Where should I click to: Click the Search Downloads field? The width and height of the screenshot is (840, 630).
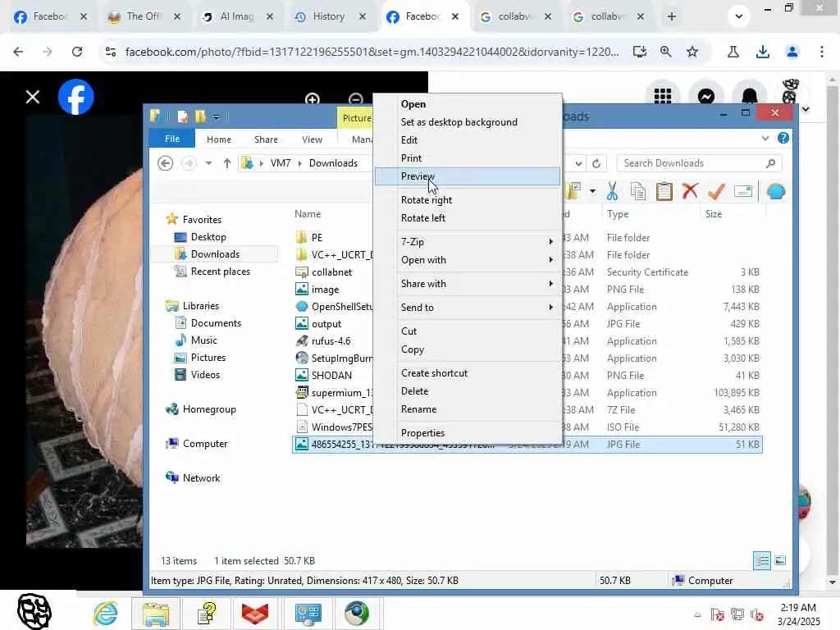[x=699, y=163]
